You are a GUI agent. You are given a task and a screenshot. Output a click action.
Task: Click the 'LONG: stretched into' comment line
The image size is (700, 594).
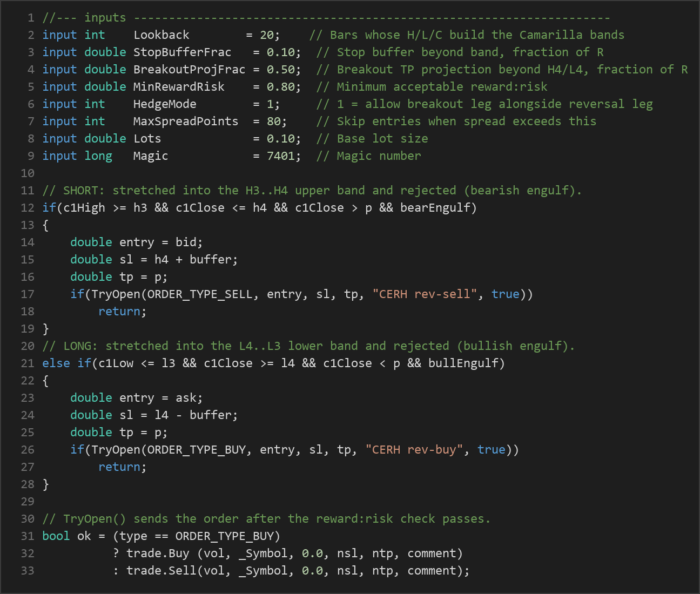(309, 346)
